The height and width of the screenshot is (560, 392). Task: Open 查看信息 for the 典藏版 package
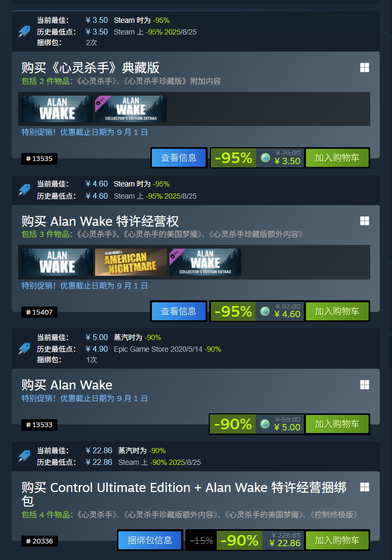tap(179, 158)
